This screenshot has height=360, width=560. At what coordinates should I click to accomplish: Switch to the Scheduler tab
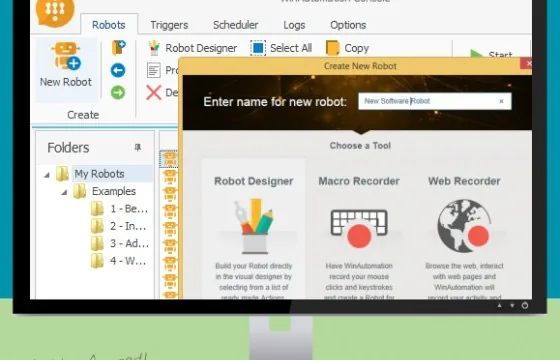tap(236, 25)
